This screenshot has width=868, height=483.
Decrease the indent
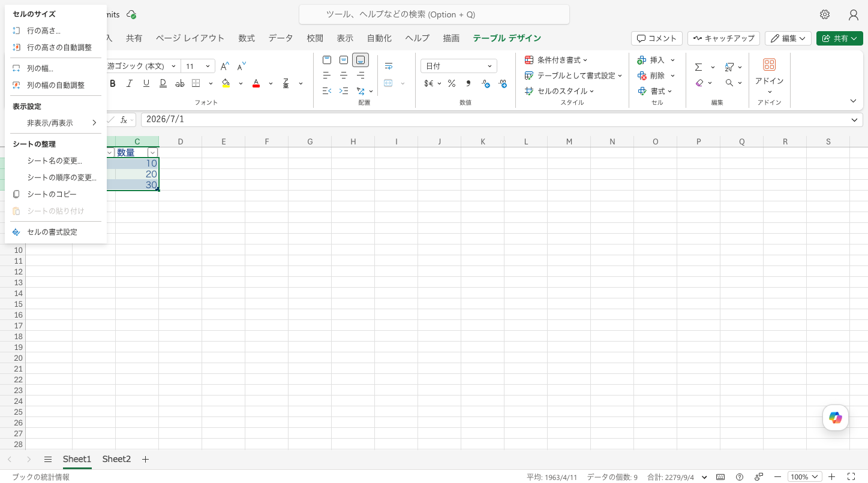(x=327, y=91)
